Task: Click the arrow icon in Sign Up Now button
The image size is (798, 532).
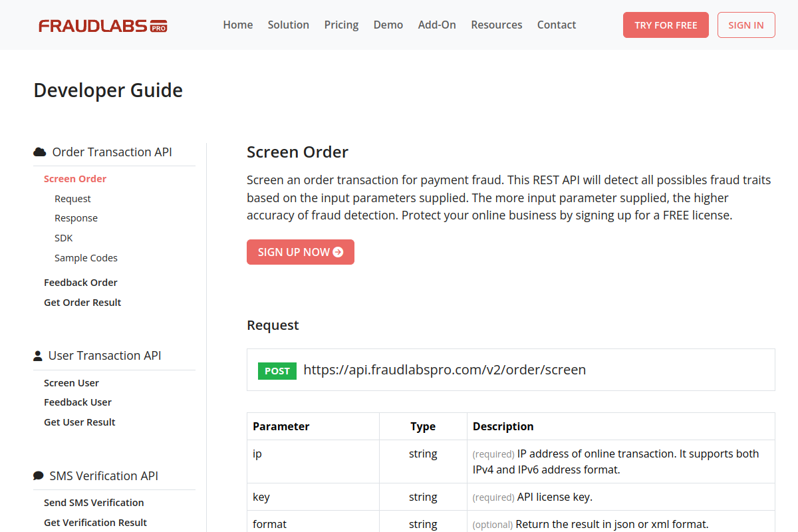Action: point(338,252)
